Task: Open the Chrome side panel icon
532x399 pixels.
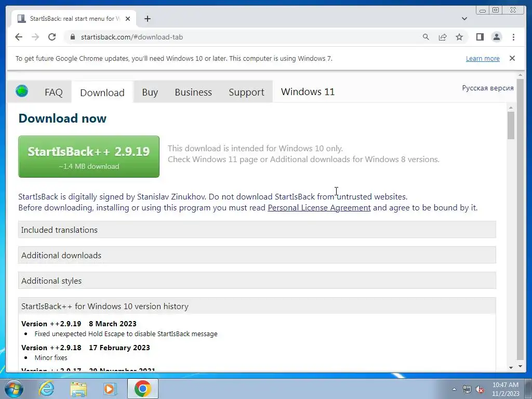Action: (480, 37)
